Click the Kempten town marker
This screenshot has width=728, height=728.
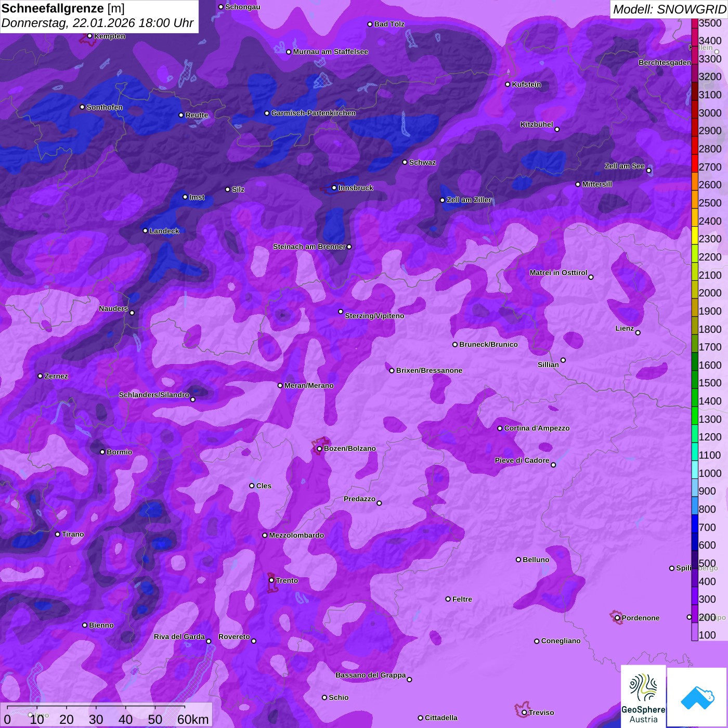tap(89, 36)
